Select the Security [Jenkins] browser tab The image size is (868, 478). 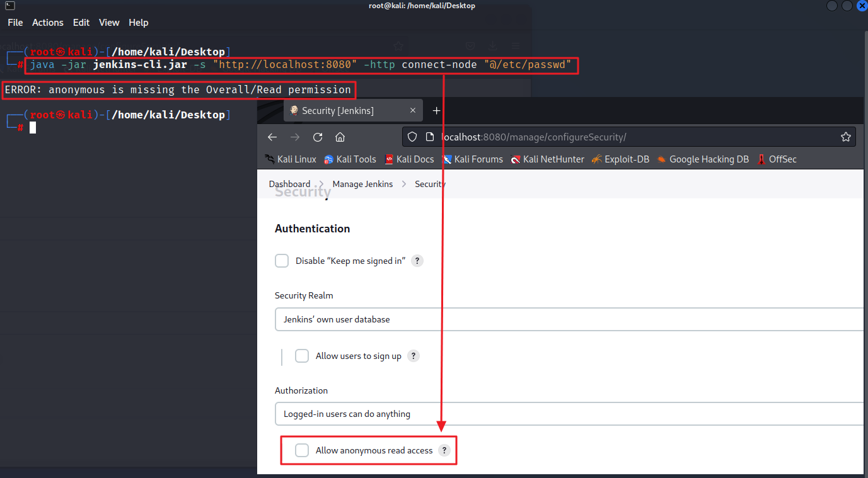(353, 111)
